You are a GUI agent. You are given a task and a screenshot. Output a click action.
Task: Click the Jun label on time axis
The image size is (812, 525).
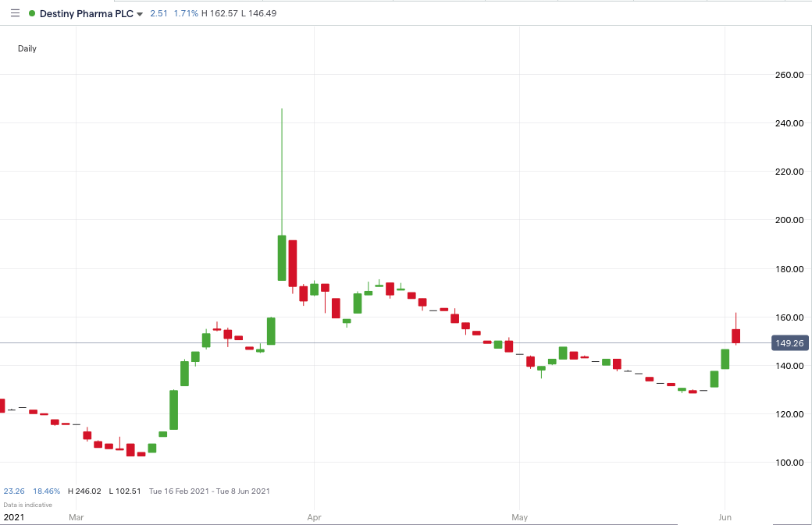[x=725, y=517]
